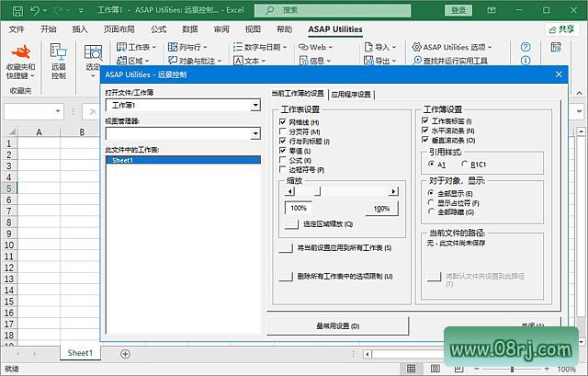
Task: Select the A1 reference style radio
Action: pos(431,164)
